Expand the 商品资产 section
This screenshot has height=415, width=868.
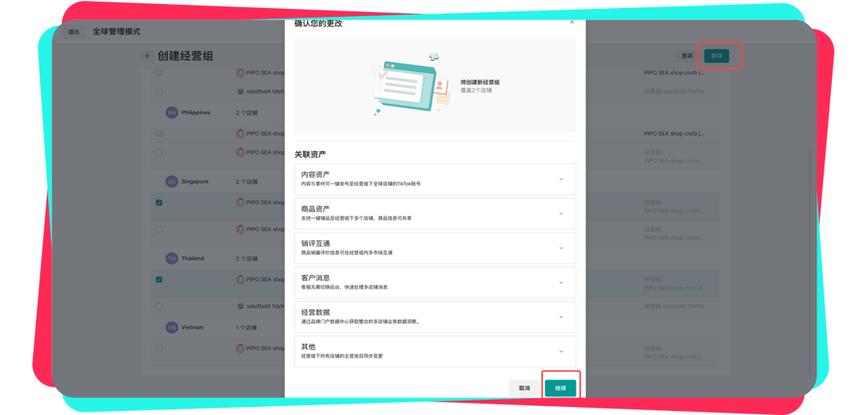tap(561, 214)
